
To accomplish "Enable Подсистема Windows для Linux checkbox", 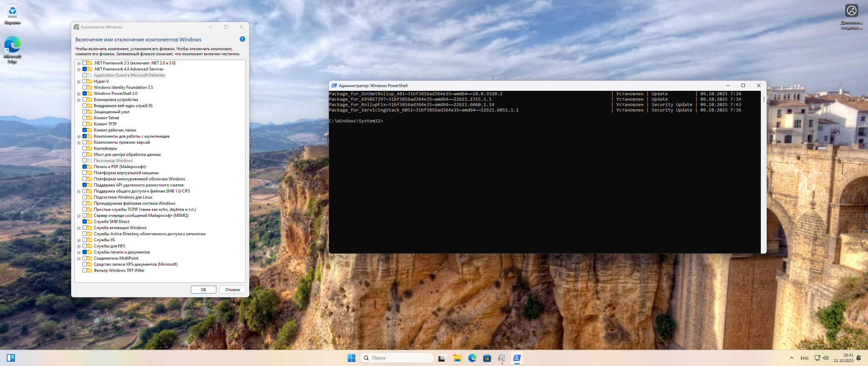I will [x=84, y=197].
